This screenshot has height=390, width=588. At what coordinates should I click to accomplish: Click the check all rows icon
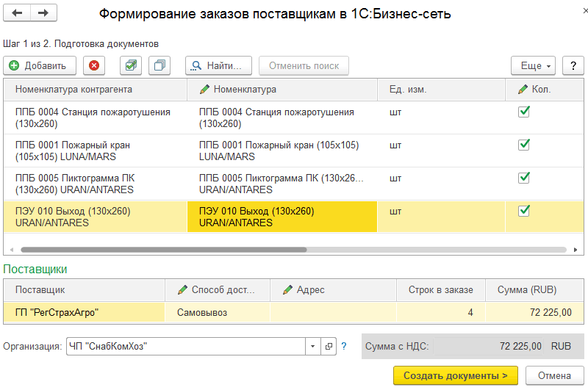131,65
